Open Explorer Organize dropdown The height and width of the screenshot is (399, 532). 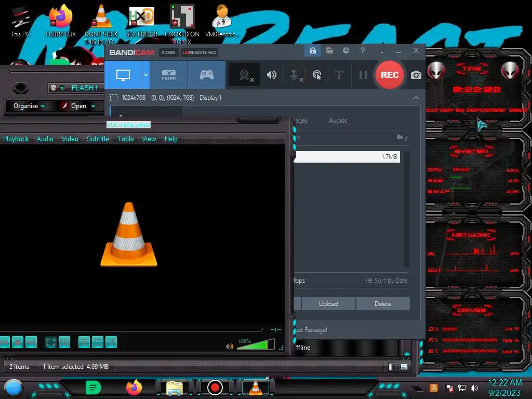pyautogui.click(x=29, y=106)
